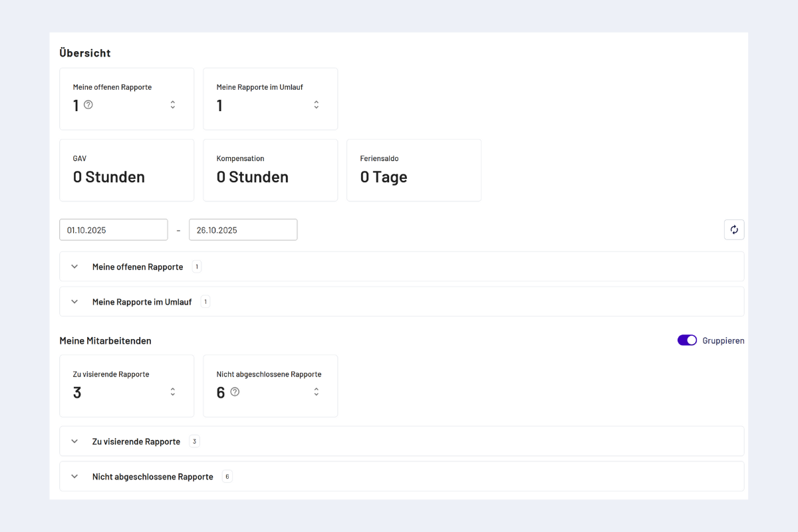Toggle the Gruppieren switch
The image size is (798, 532).
687,340
